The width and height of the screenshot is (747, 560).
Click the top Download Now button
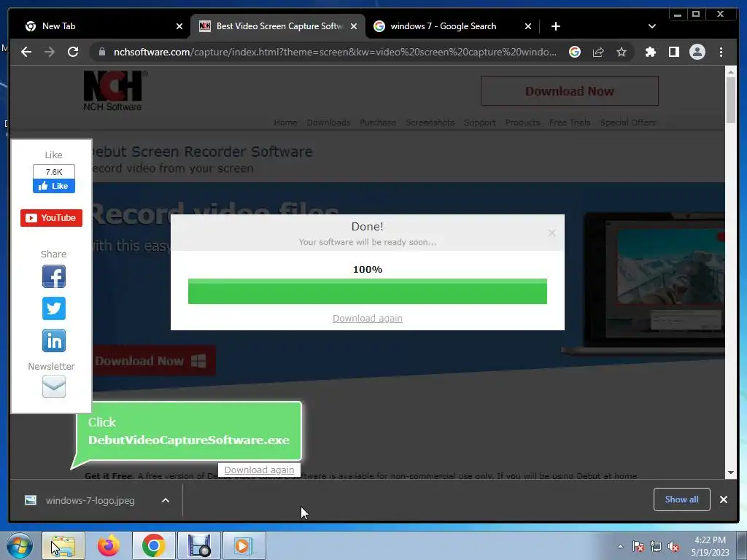click(569, 91)
